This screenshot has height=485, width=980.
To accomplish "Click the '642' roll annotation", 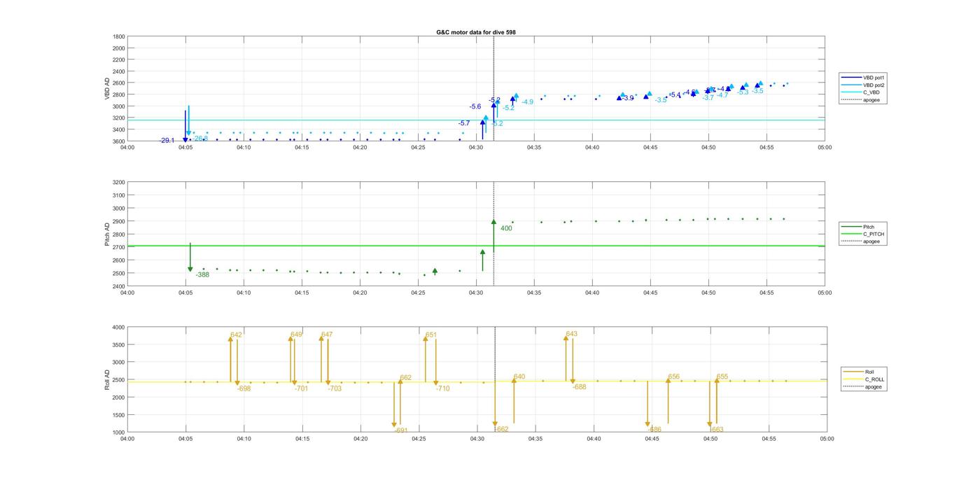I will pos(236,335).
